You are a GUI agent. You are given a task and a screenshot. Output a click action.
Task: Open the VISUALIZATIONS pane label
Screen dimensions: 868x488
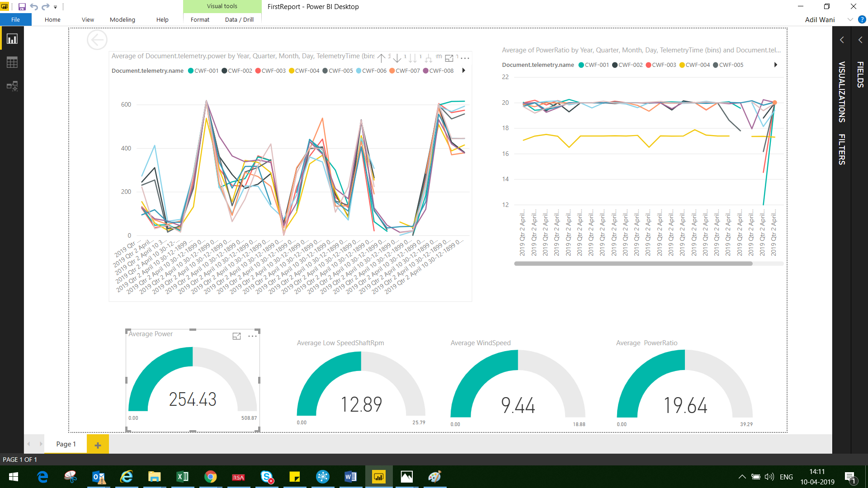(842, 92)
